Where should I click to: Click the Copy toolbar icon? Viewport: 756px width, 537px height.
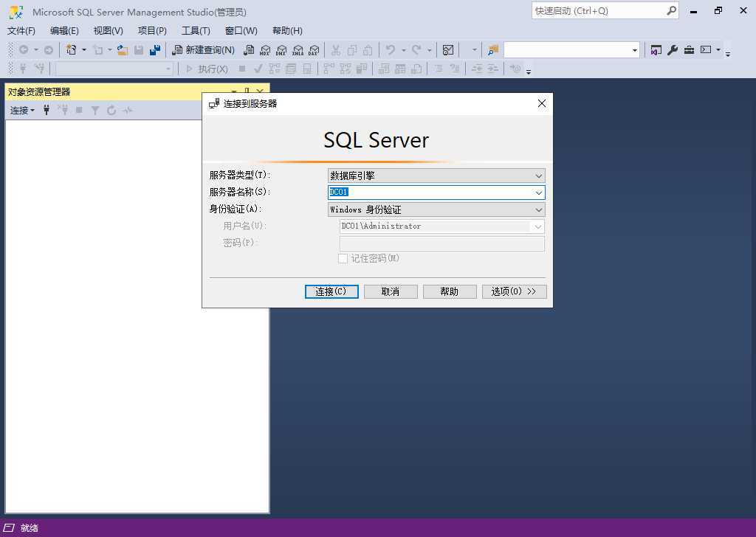pos(352,49)
